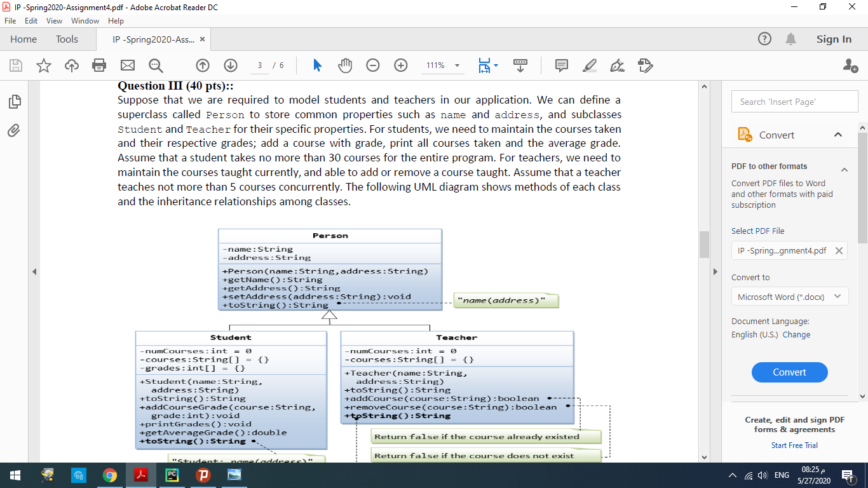Select the IP -Spring2020-Ass... document tab
The image size is (868, 488).
click(x=154, y=39)
